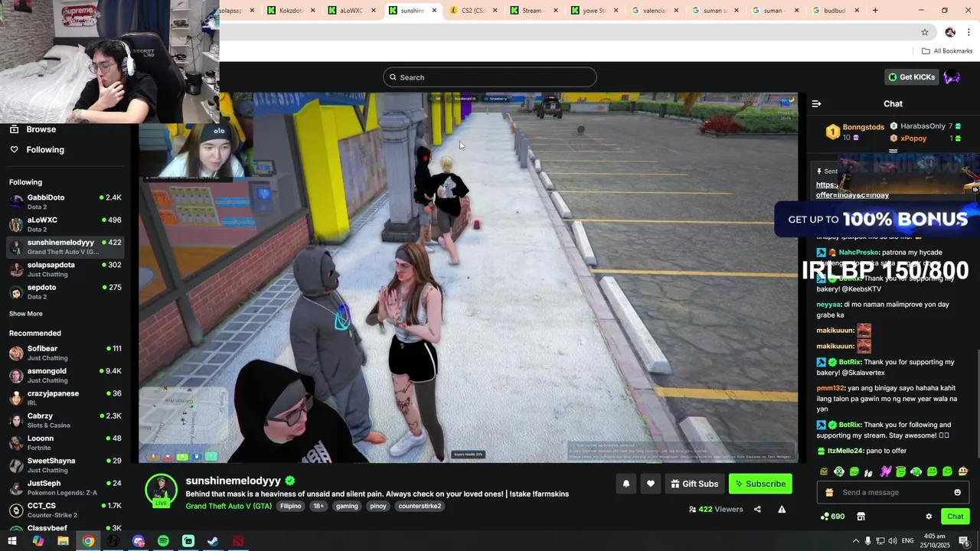Open Chrome three-dot menu
The image size is (980, 551).
969,32
